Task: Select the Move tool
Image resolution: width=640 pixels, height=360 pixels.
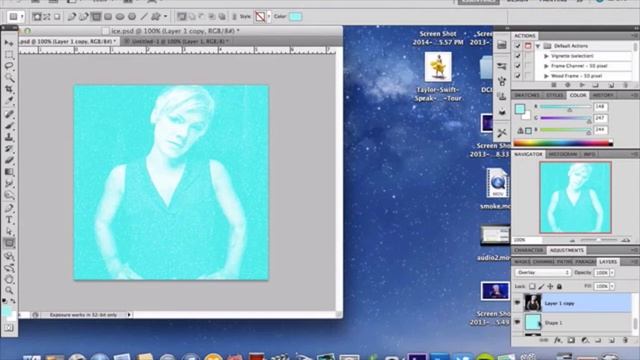Action: pos(9,43)
